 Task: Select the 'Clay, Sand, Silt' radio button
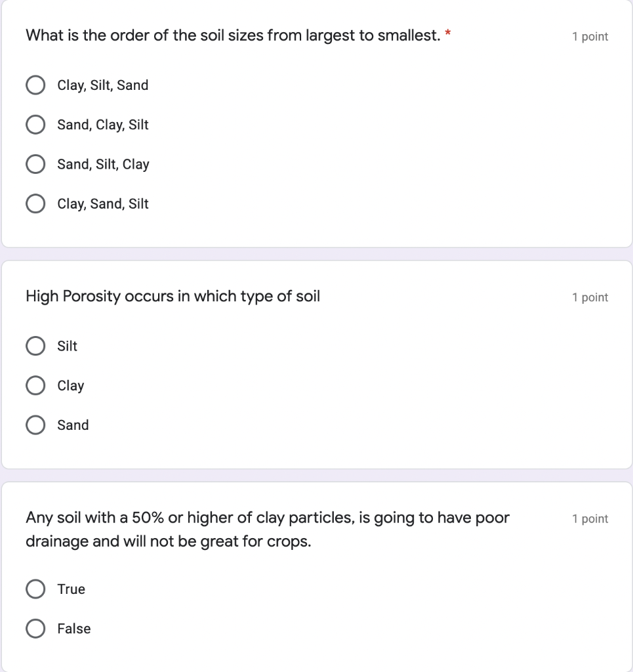[x=35, y=204]
